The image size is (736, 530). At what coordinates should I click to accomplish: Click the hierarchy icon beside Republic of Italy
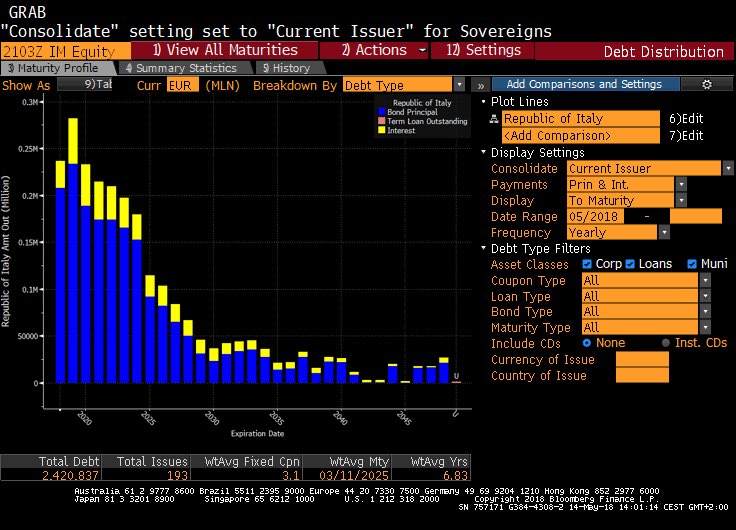point(494,119)
